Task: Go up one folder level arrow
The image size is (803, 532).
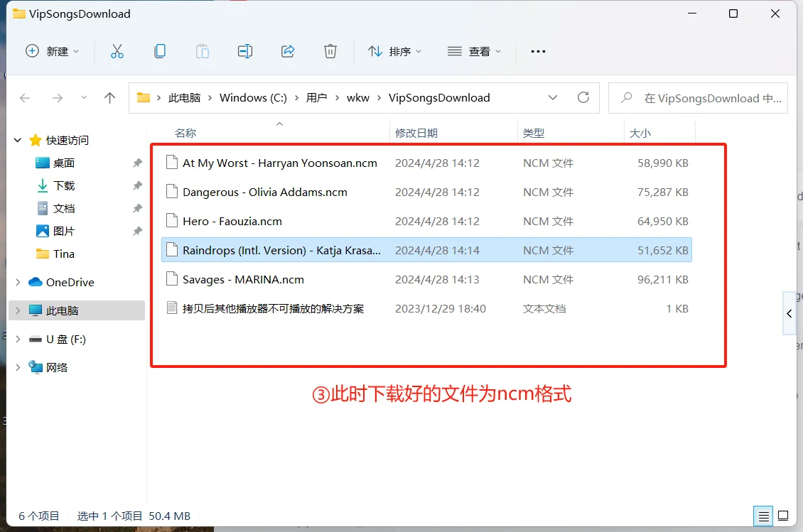Action: tap(109, 98)
